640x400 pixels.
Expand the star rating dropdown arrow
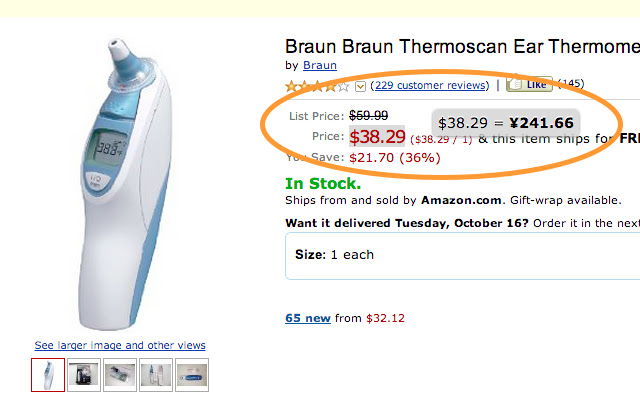click(361, 87)
